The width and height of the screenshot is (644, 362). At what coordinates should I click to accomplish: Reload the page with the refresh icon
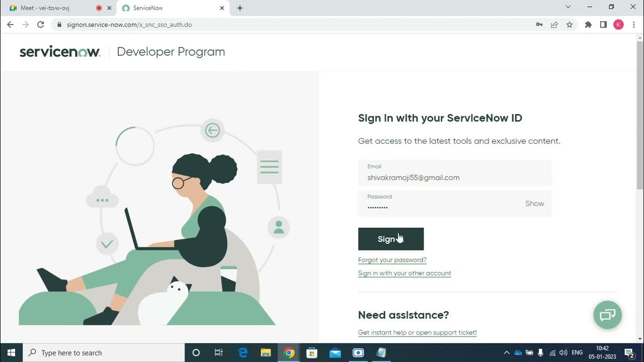pyautogui.click(x=41, y=25)
